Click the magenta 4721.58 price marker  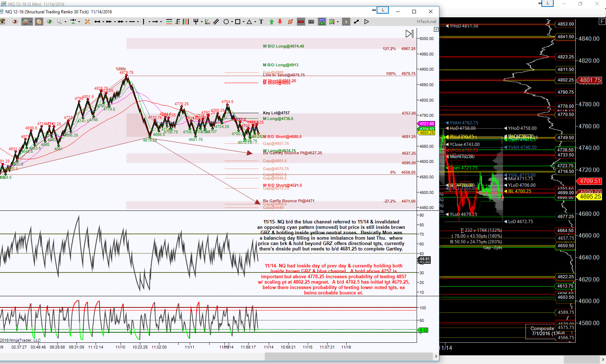pyautogui.click(x=427, y=124)
